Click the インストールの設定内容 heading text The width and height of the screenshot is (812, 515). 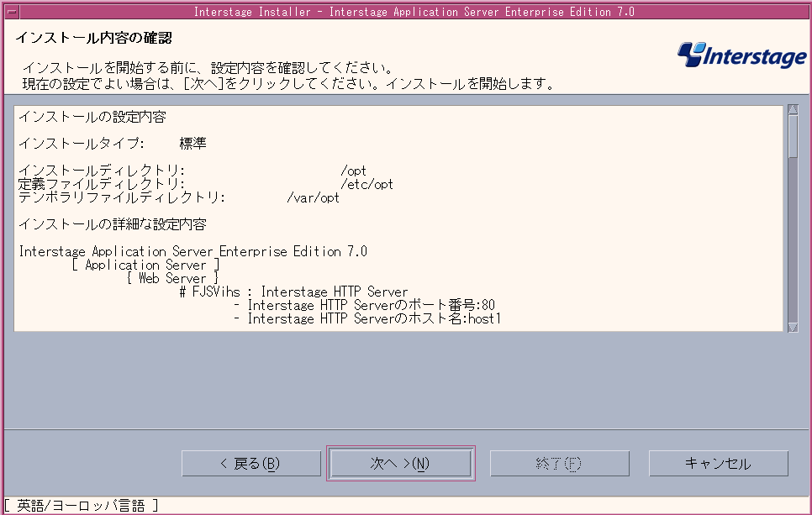pyautogui.click(x=92, y=117)
